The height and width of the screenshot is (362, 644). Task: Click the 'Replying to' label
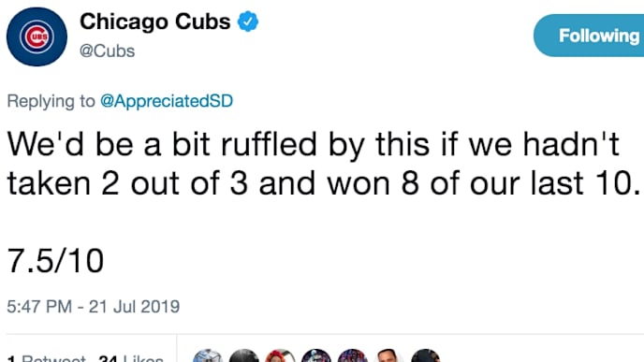51,101
